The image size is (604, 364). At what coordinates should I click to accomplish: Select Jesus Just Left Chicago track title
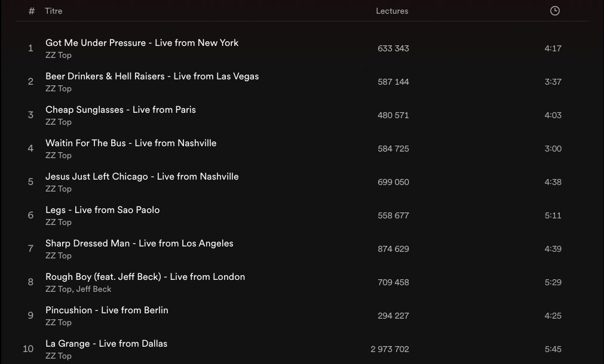pos(142,177)
